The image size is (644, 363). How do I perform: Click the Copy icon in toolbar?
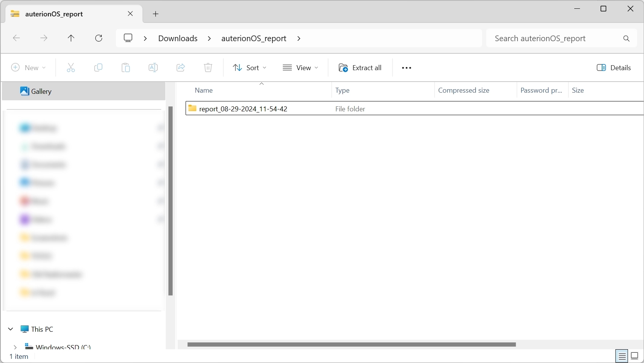point(98,67)
